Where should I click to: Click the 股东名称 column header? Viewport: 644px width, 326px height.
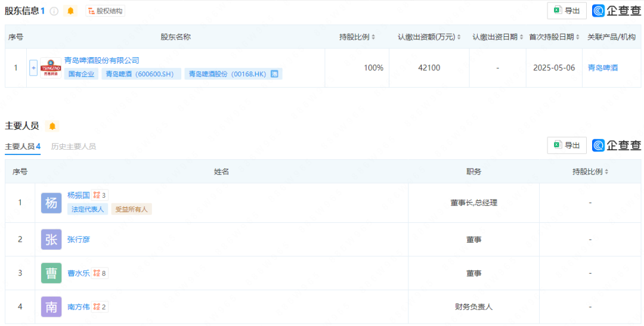[175, 37]
